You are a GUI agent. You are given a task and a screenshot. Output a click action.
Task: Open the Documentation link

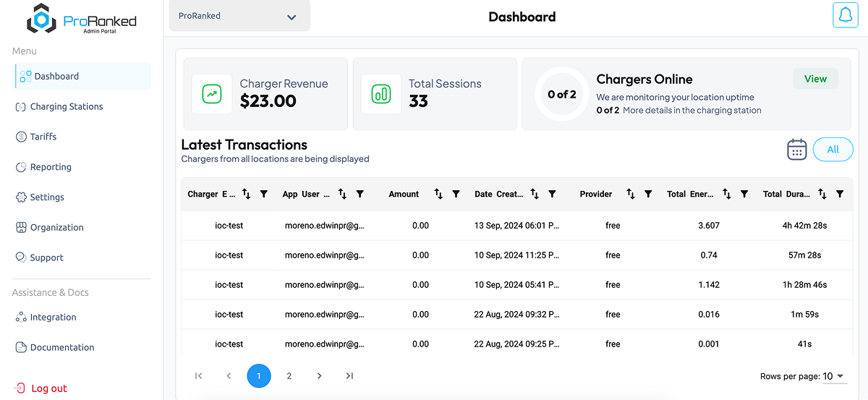61,347
